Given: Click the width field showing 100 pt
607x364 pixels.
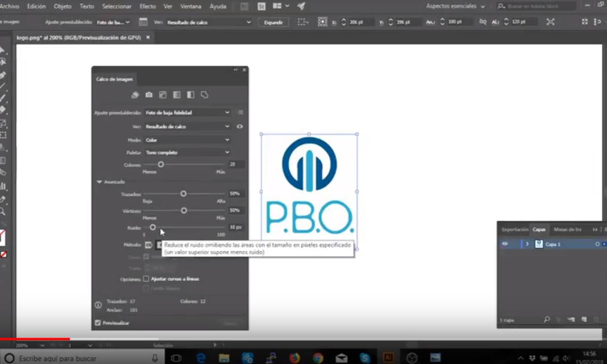Looking at the screenshot, I should (x=460, y=22).
